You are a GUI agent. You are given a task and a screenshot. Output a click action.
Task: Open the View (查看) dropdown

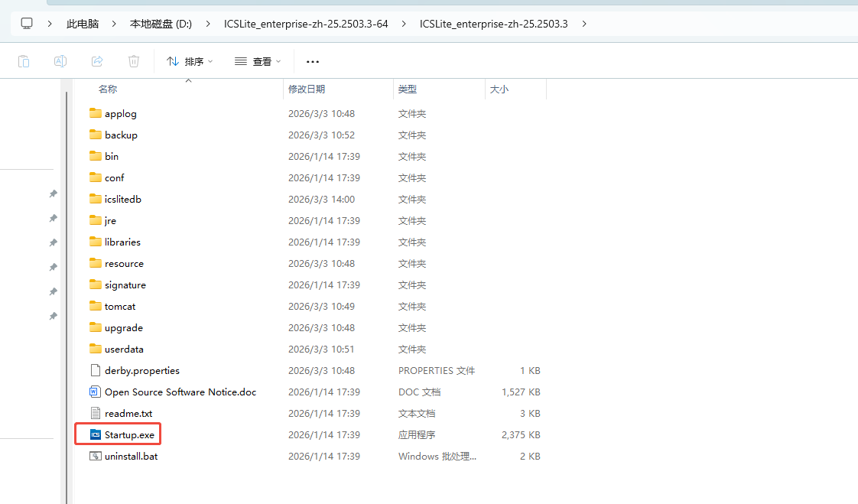pos(258,61)
